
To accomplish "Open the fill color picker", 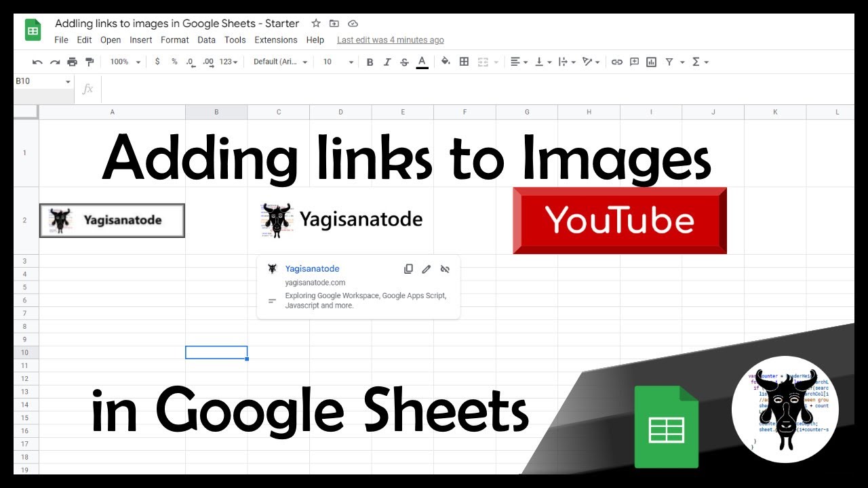I will click(x=446, y=62).
